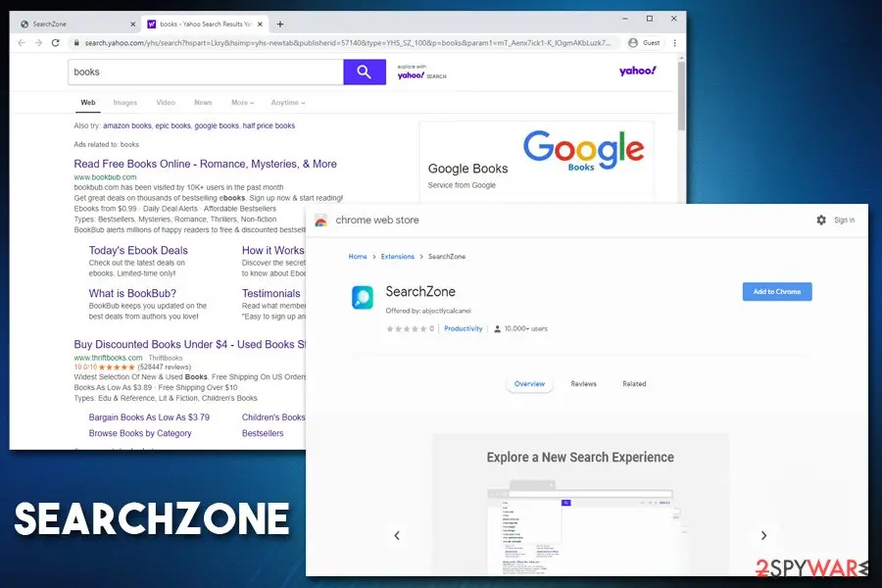Click the lock icon in the address bar
This screenshot has height=588, width=882.
pos(76,43)
